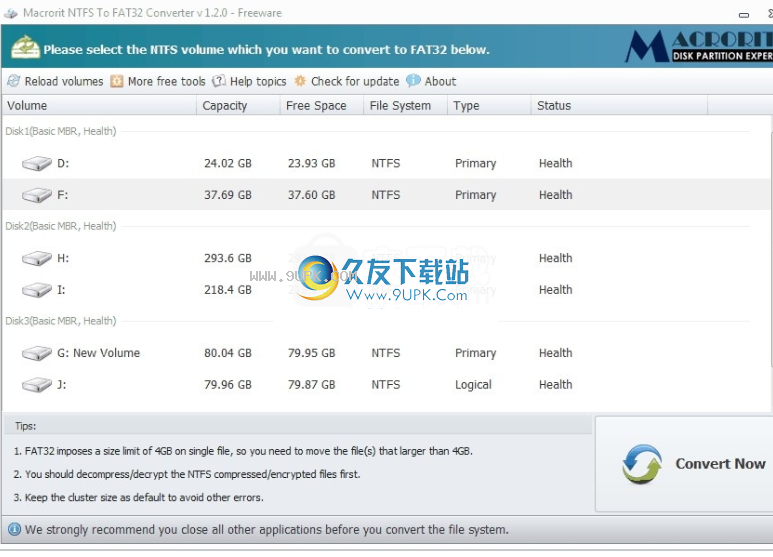Click the app icon in title bar

click(11, 13)
